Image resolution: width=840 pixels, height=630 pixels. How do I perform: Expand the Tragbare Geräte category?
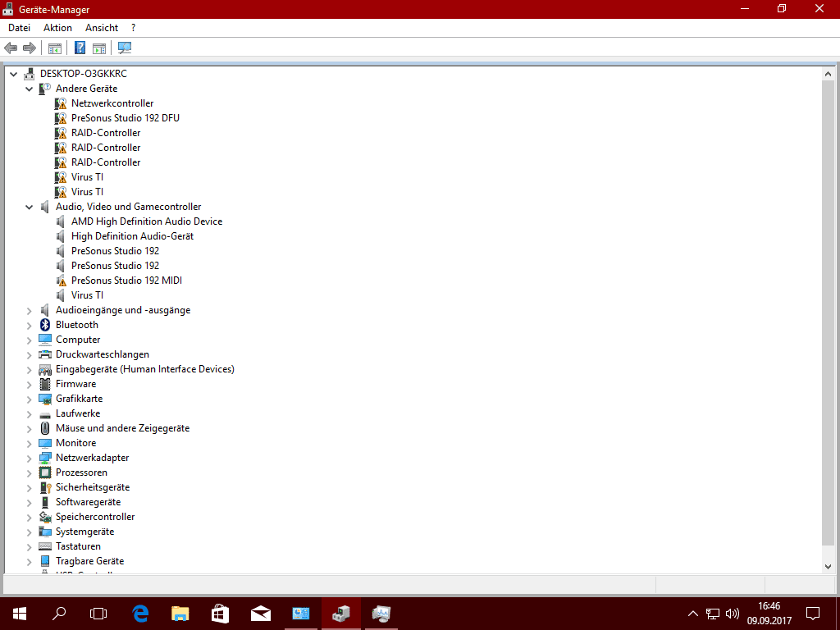[29, 561]
